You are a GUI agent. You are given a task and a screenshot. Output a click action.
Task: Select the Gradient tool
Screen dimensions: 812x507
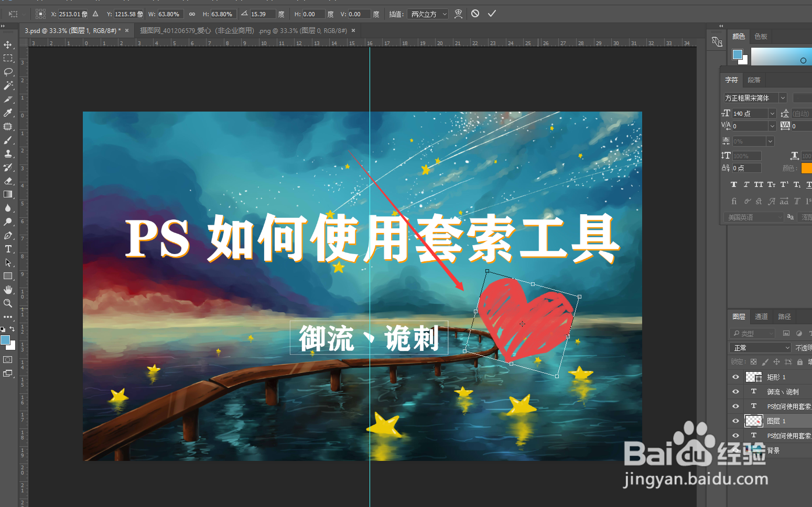8,194
